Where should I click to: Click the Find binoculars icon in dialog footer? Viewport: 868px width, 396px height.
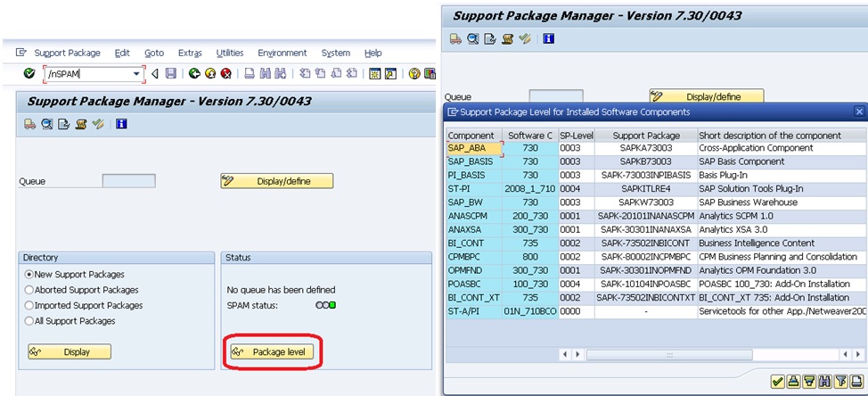point(825,381)
